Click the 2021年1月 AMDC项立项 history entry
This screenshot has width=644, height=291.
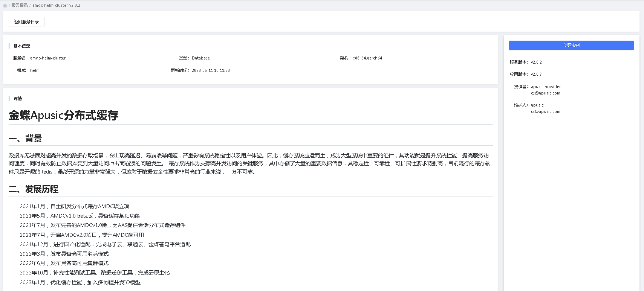pos(75,207)
